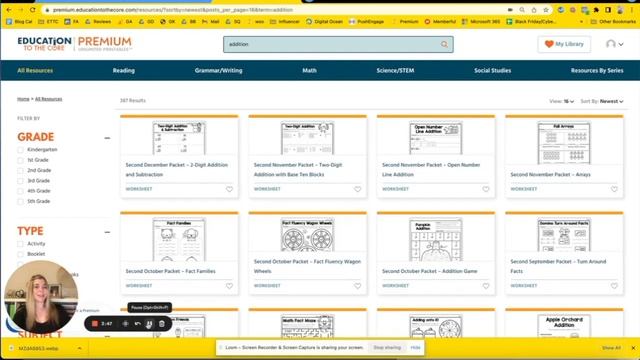Open the Social Studies nav tab
This screenshot has height=360, width=640.
point(493,71)
